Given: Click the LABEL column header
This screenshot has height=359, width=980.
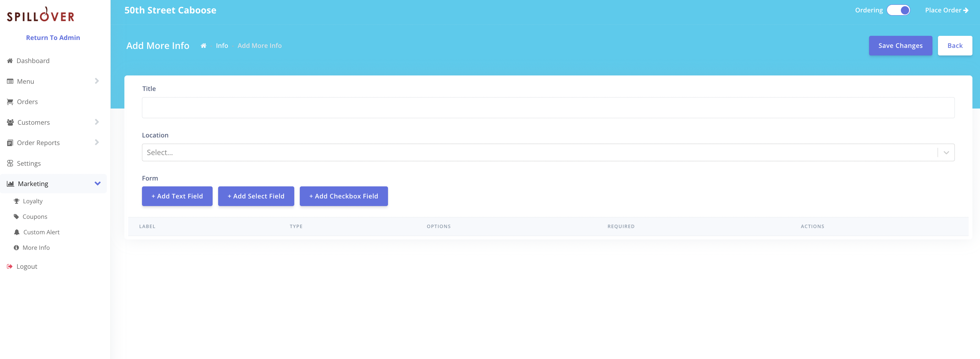Looking at the screenshot, I should pos(147,226).
